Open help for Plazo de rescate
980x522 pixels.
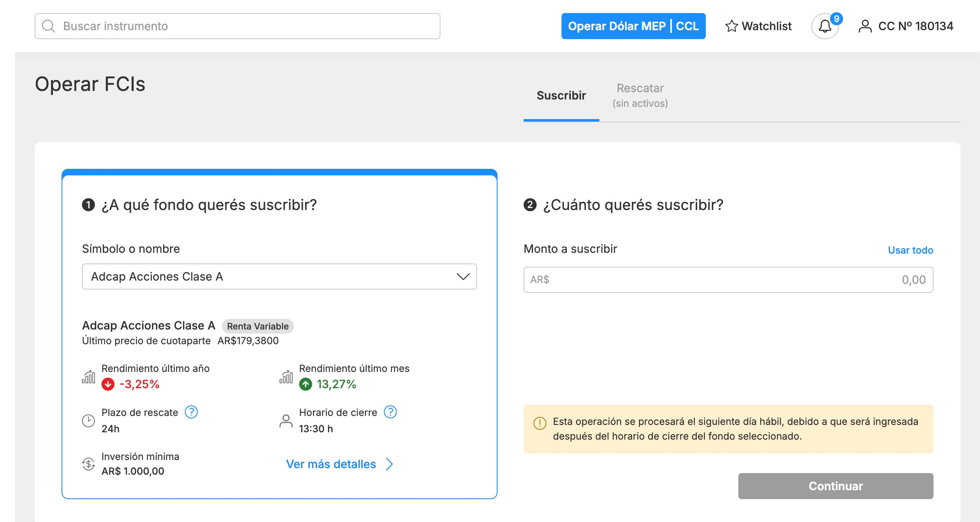[191, 412]
